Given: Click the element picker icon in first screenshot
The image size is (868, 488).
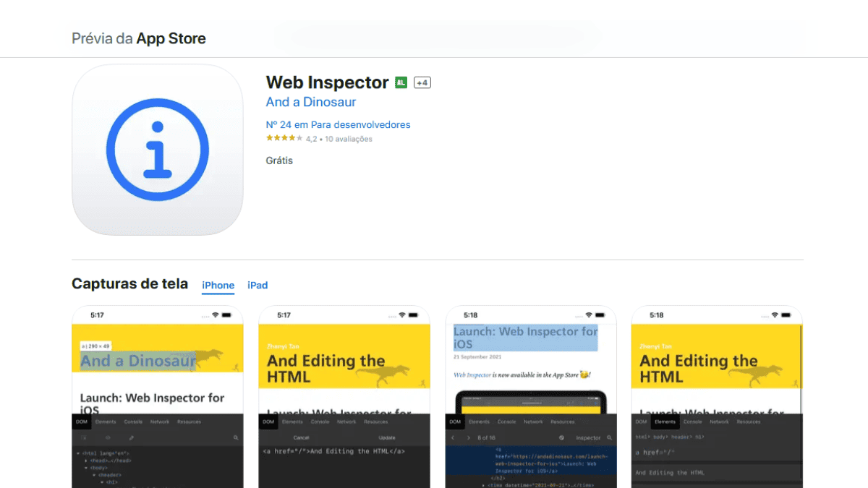Looking at the screenshot, I should pos(84,438).
